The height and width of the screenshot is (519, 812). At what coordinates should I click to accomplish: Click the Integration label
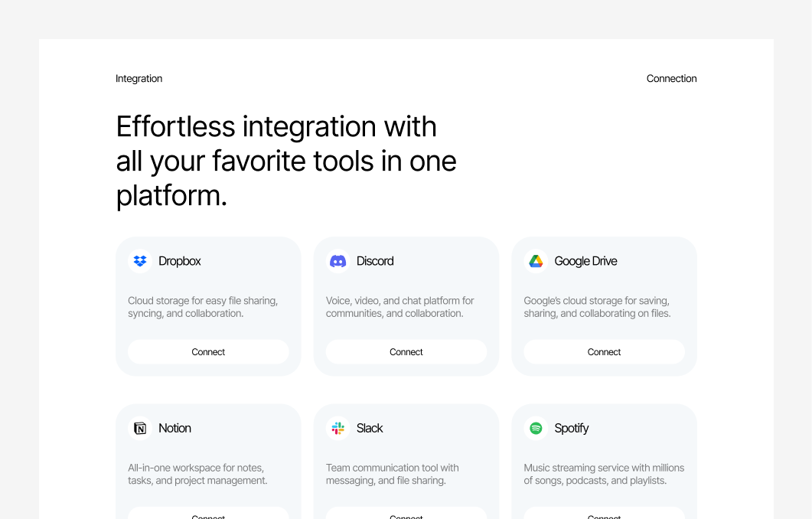(x=139, y=78)
